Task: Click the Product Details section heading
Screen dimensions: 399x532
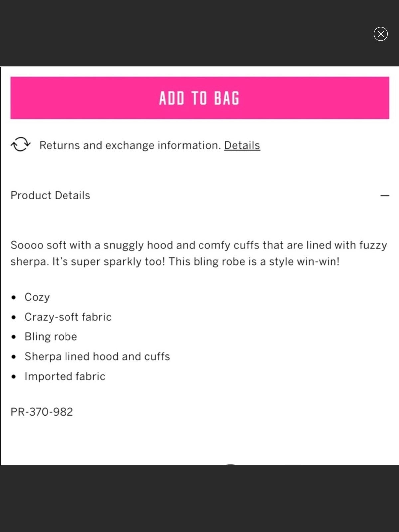Action: (50, 195)
